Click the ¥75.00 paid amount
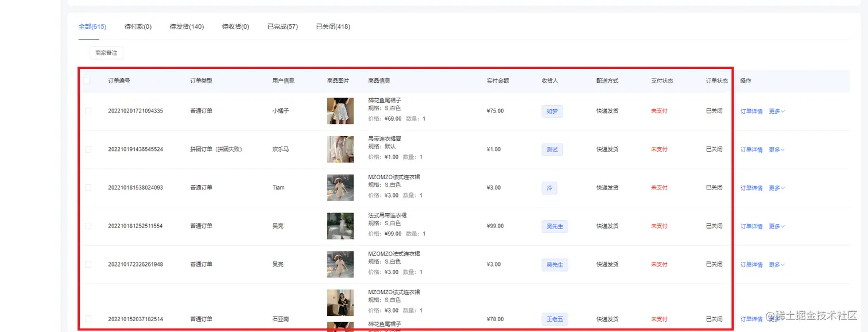This screenshot has height=332, width=868. [495, 111]
